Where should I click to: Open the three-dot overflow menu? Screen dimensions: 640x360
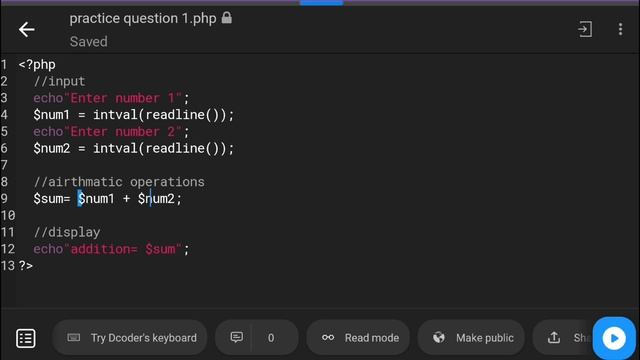[x=620, y=29]
